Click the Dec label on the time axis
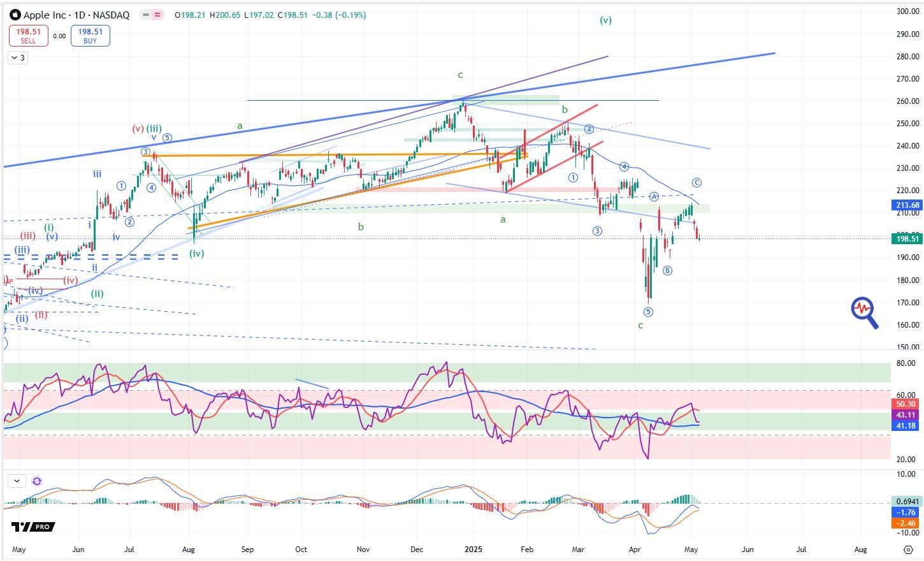Screen dimensions: 924x561 pos(416,550)
